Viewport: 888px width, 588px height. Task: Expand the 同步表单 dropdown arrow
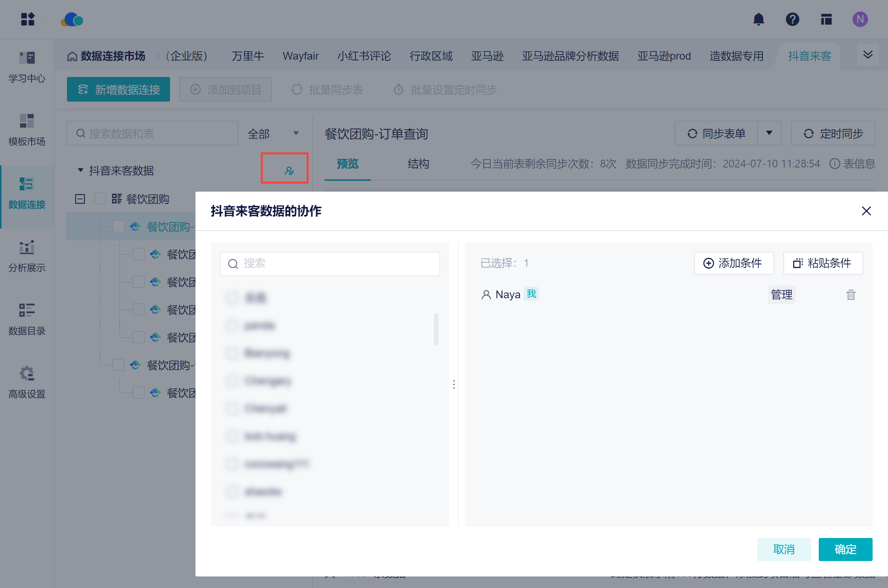(769, 133)
